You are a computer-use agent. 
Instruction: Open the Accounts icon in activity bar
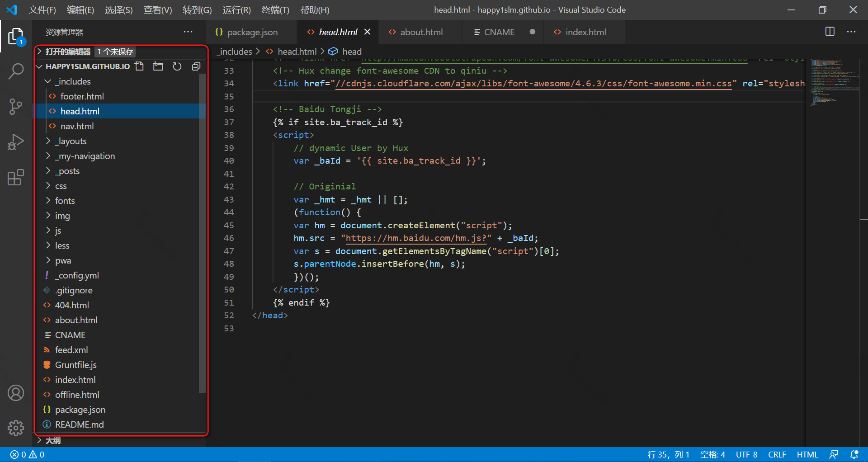click(x=16, y=393)
